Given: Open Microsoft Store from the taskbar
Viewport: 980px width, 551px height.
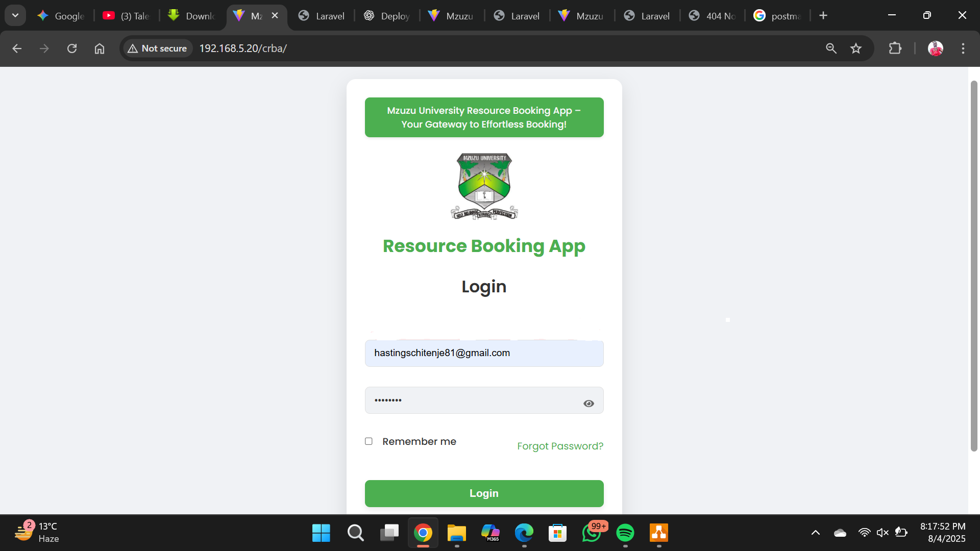Looking at the screenshot, I should click(558, 533).
